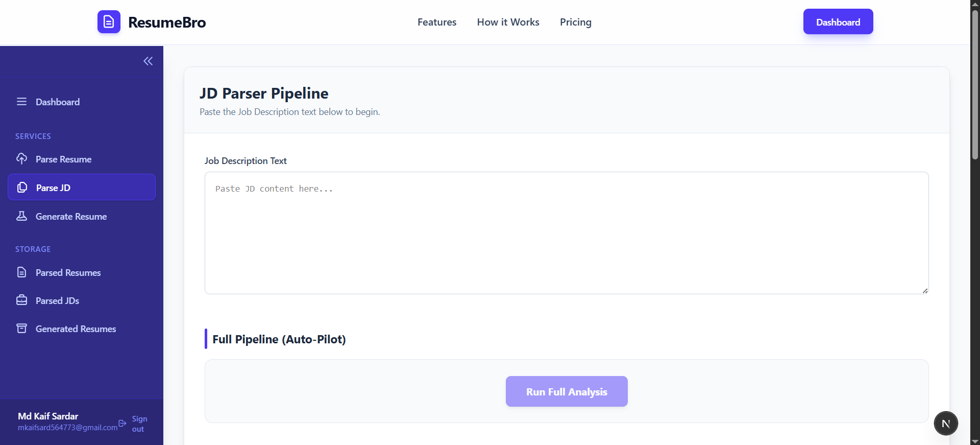The width and height of the screenshot is (980, 445).
Task: Go to the Pricing section
Action: 575,22
